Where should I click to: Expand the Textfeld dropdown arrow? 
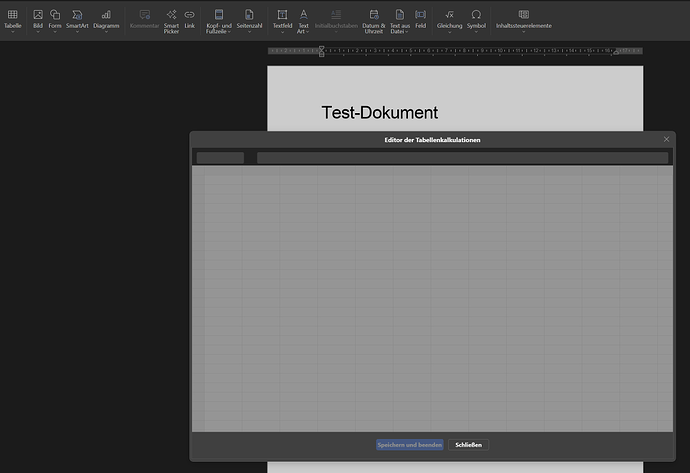[282, 32]
